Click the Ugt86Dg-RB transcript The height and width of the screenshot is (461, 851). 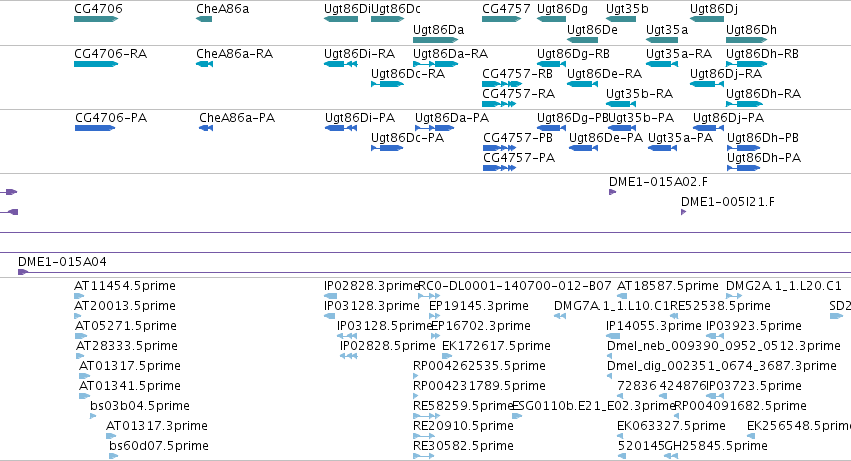tap(551, 64)
